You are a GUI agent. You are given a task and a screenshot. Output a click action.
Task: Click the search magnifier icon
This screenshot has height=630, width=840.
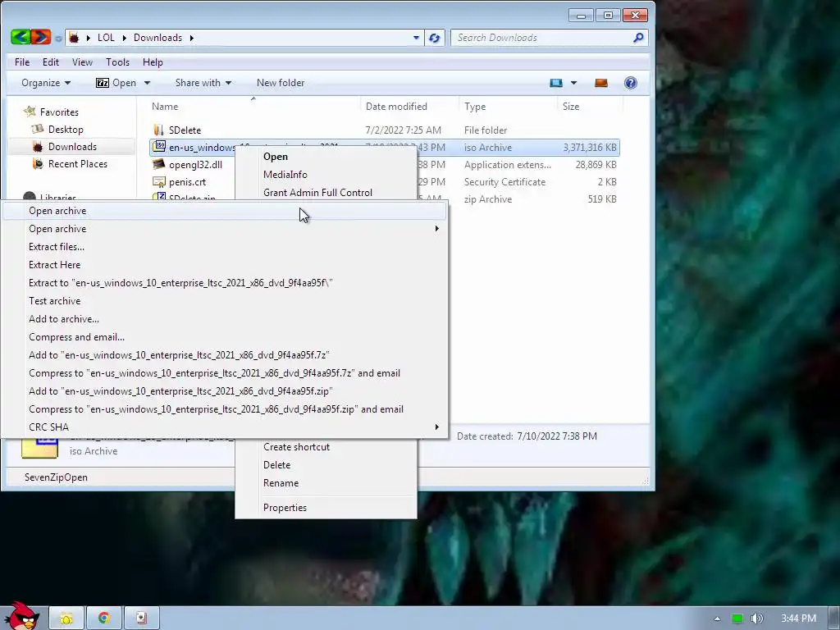pos(638,38)
